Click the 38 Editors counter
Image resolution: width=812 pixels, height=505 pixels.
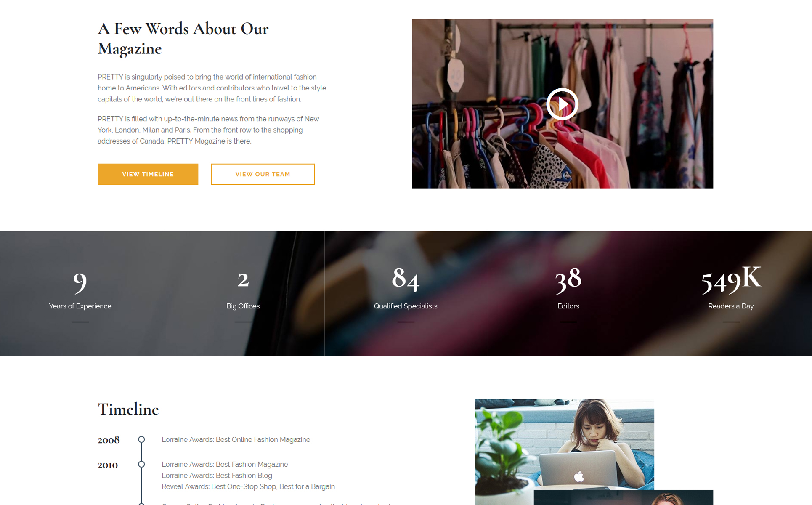(x=568, y=294)
